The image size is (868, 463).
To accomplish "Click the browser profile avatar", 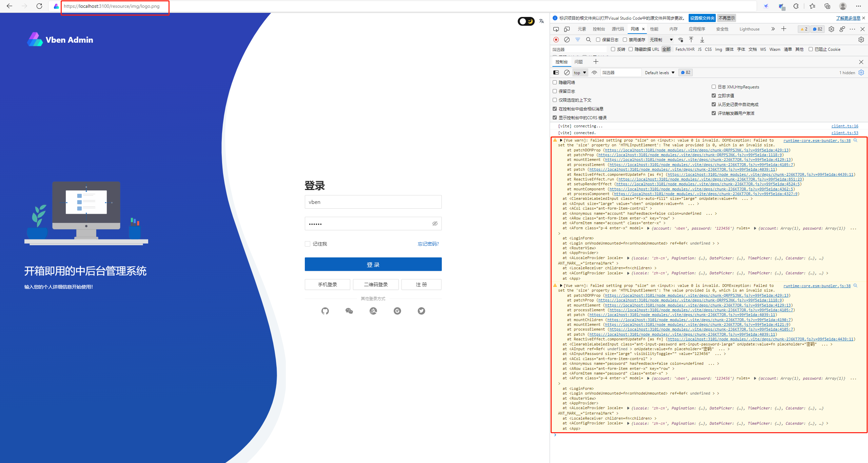I will point(843,6).
